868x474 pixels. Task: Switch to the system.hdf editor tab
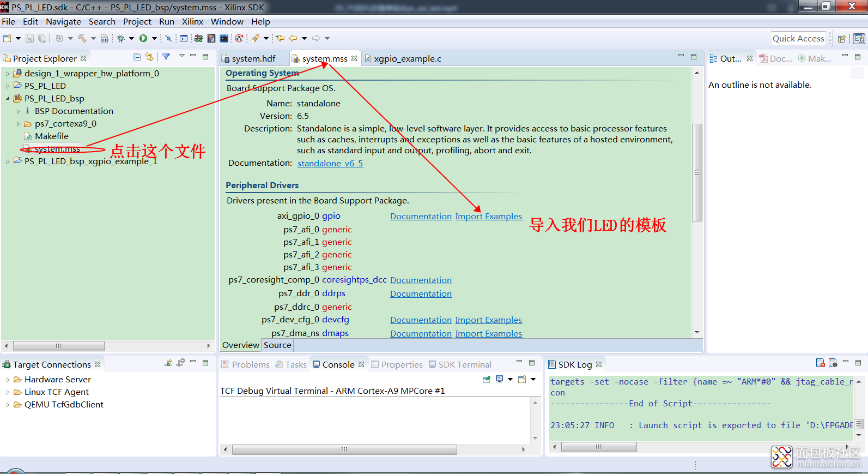[x=249, y=58]
